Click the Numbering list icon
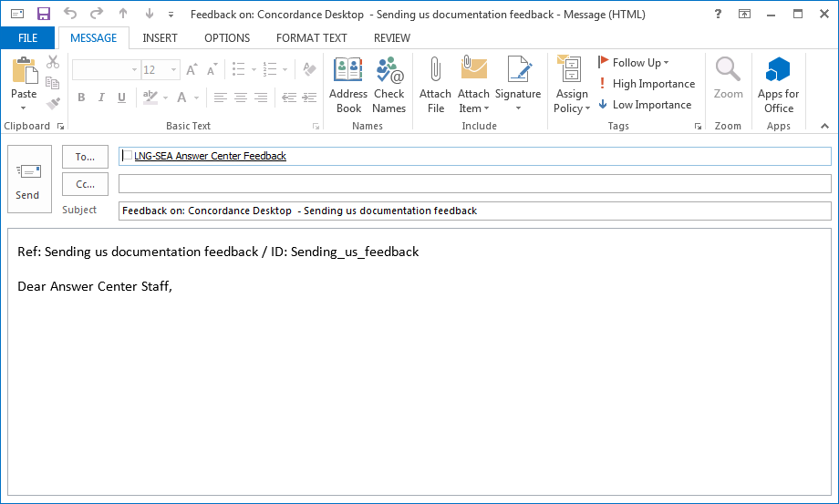 tap(270, 69)
